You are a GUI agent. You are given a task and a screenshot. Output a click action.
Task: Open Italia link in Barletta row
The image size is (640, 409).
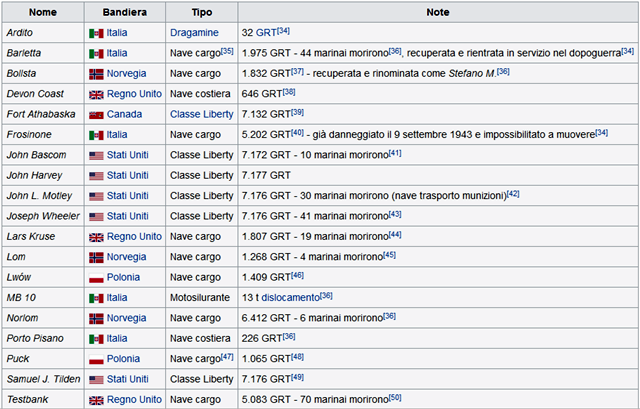(117, 53)
